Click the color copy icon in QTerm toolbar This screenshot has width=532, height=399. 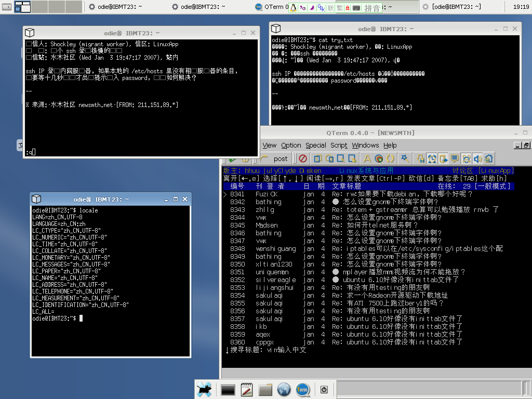[x=353, y=158]
